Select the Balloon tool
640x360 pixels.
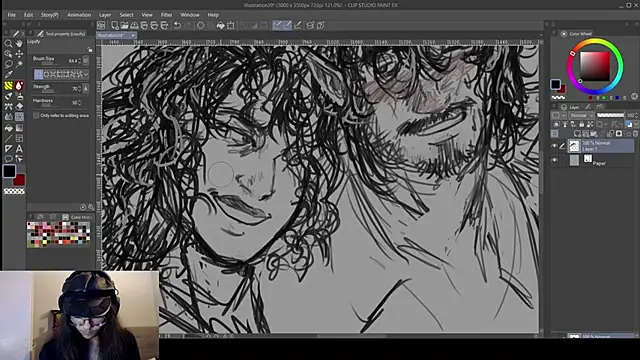click(8, 159)
